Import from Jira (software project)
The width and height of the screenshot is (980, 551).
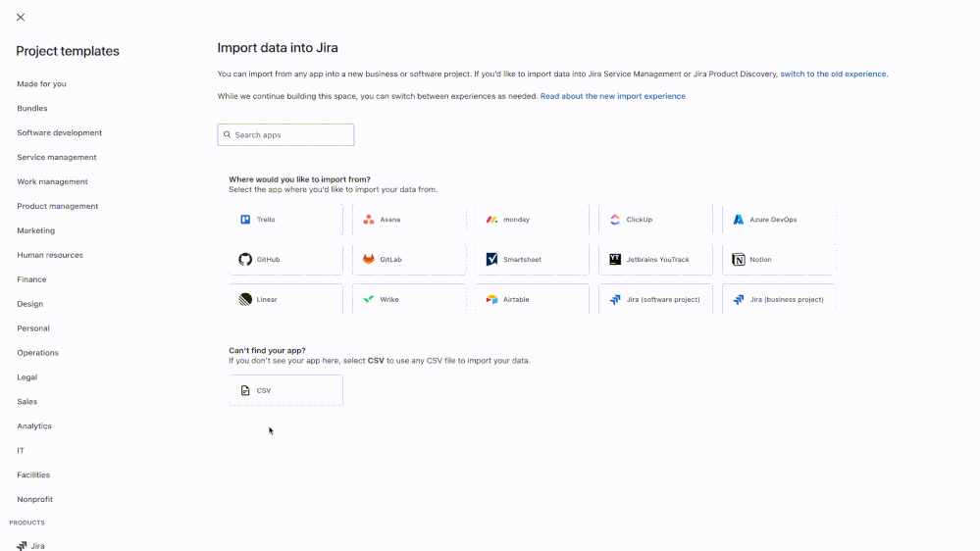(x=655, y=299)
